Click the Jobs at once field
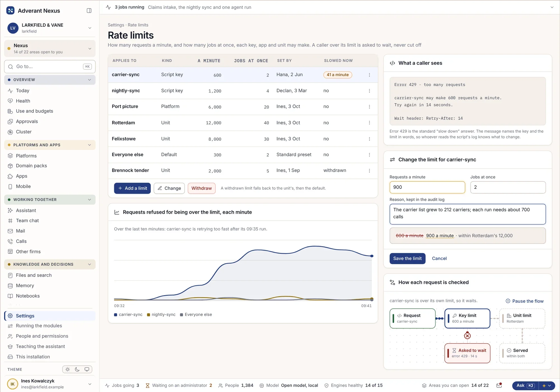This screenshot has height=392, width=560. [508, 187]
